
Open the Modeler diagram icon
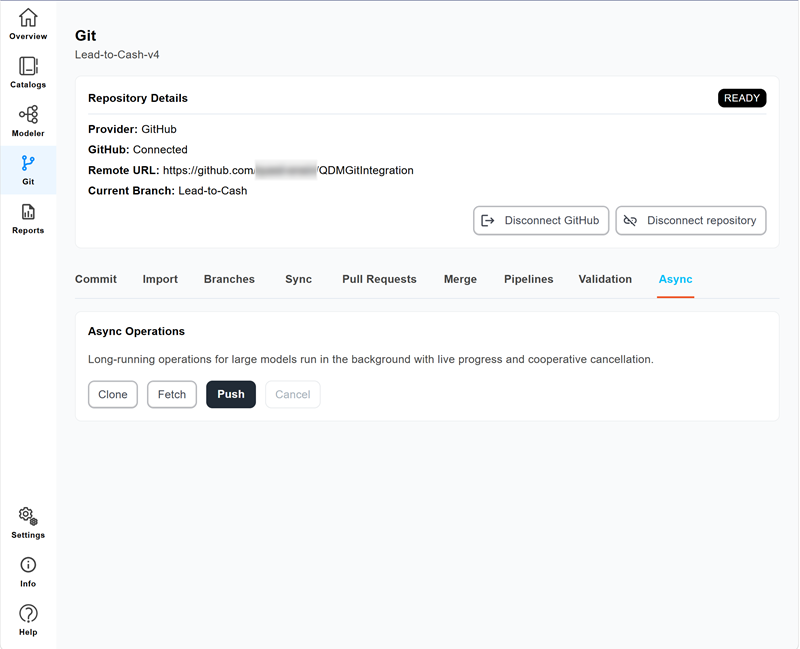click(28, 114)
